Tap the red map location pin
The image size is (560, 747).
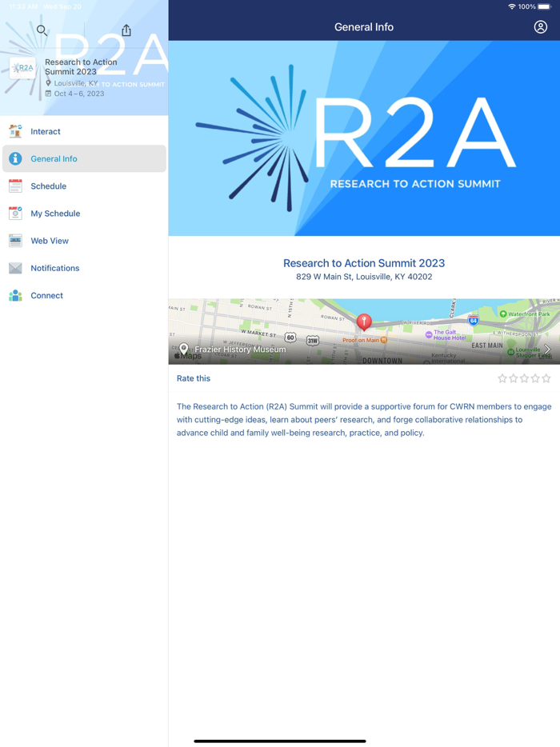pos(364,322)
